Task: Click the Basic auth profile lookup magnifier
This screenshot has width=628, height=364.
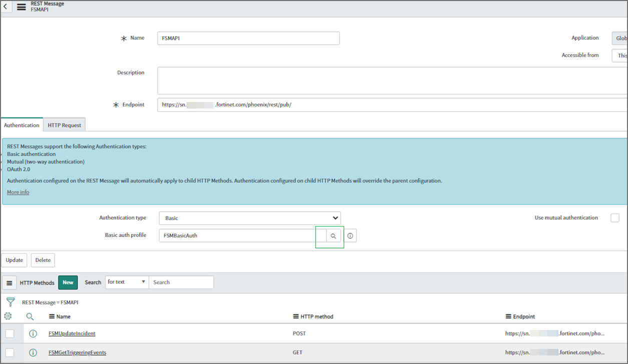Action: [333, 236]
